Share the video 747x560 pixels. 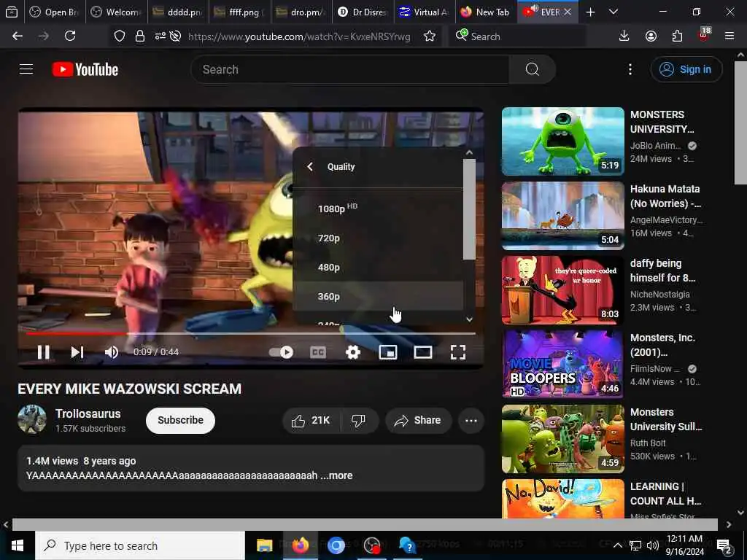point(418,421)
